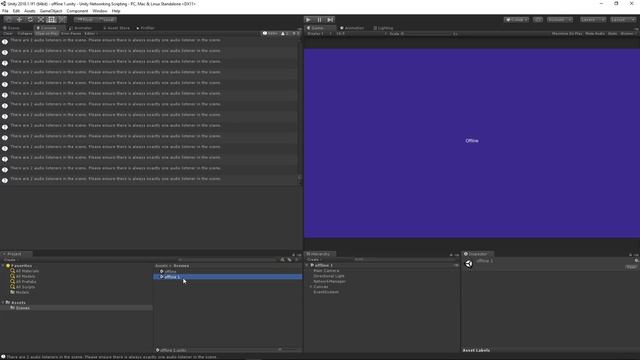The height and width of the screenshot is (360, 640).
Task: Select the Rect Transform tool
Action: click(51, 20)
